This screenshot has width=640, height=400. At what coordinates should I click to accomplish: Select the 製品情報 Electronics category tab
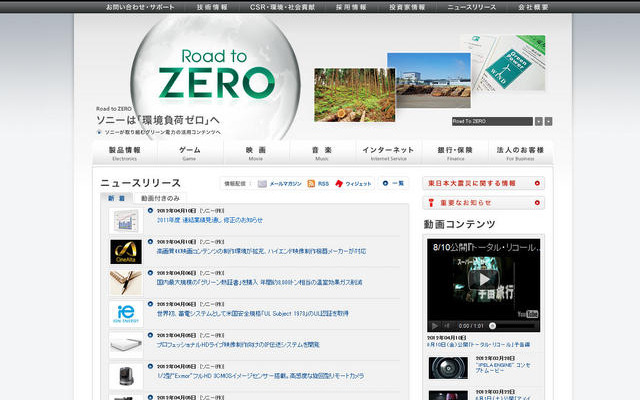[x=124, y=153]
